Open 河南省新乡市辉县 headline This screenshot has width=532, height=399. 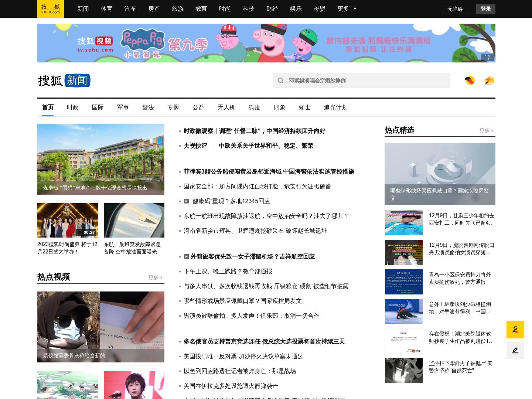255,231
